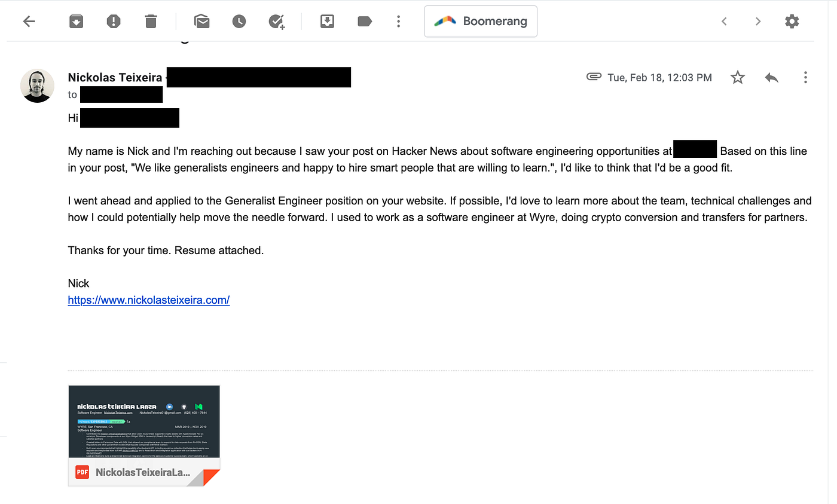
Task: Open the toolbar overflow options menu
Action: pyautogui.click(x=398, y=21)
